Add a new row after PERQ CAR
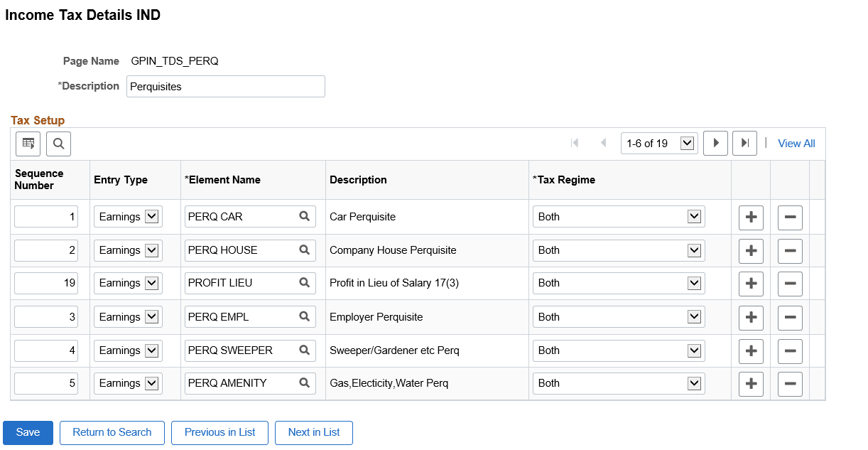868x450 pixels. [x=751, y=216]
